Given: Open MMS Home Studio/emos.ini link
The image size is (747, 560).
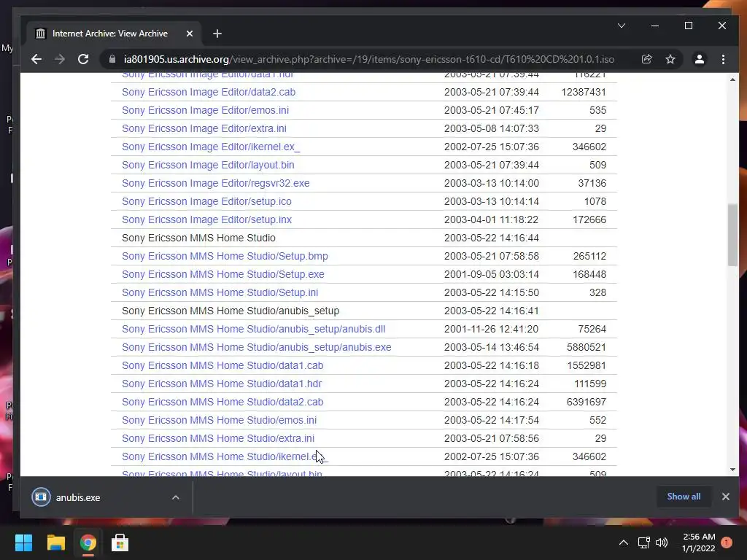Looking at the screenshot, I should pos(219,420).
